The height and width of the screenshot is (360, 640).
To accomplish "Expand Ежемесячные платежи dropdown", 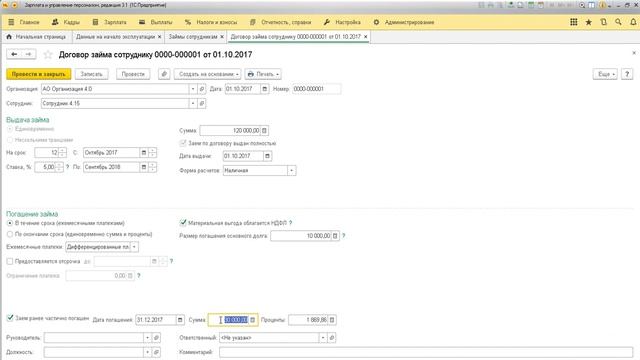I will click(x=134, y=247).
